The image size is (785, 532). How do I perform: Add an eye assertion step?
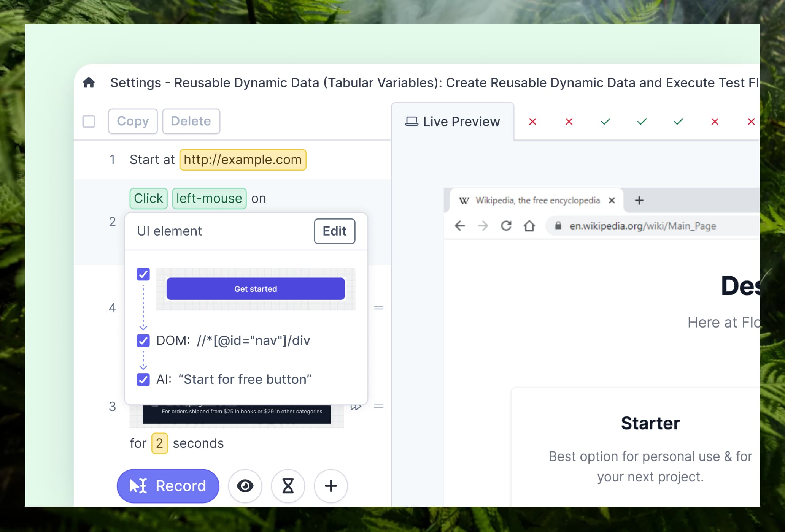click(245, 486)
